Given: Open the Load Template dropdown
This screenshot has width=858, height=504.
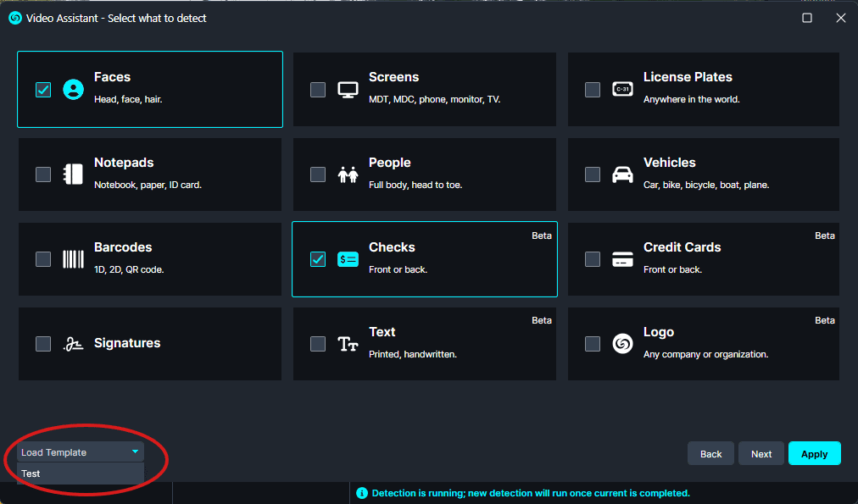Looking at the screenshot, I should [x=80, y=452].
